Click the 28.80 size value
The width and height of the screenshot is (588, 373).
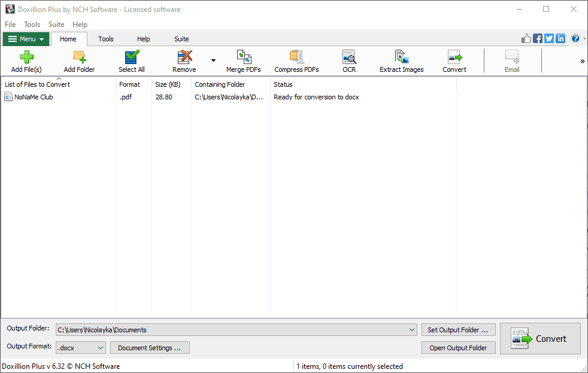click(x=164, y=97)
